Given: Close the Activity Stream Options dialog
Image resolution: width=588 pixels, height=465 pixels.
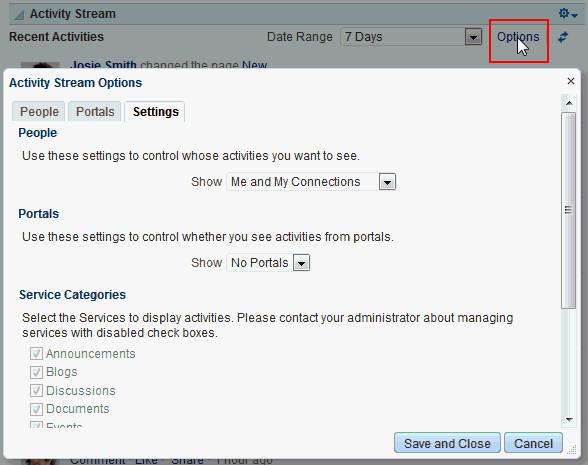Looking at the screenshot, I should (x=571, y=81).
